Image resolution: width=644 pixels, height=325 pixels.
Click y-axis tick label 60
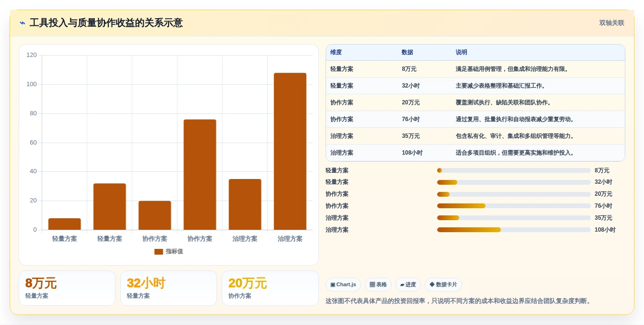33,143
